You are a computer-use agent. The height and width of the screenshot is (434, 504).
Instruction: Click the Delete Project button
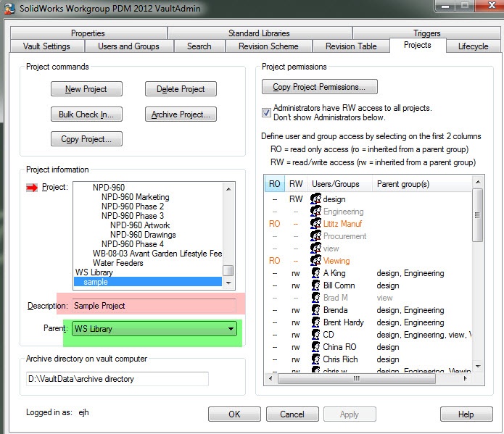click(x=181, y=89)
